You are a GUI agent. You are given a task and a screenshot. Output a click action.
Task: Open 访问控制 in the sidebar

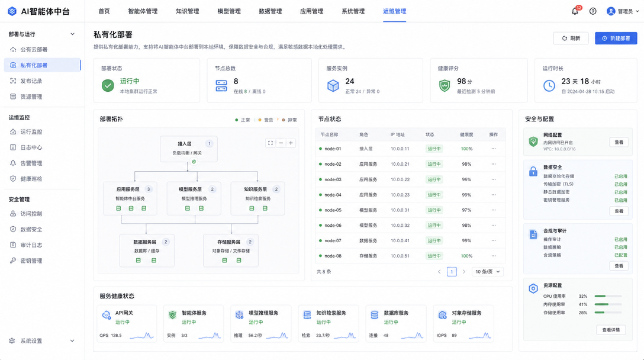point(42,214)
